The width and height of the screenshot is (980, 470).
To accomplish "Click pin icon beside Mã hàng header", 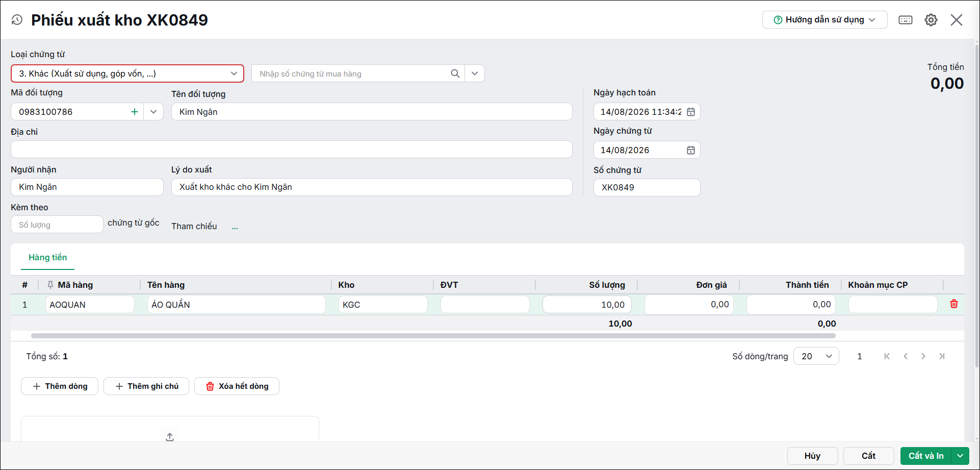I will [50, 285].
